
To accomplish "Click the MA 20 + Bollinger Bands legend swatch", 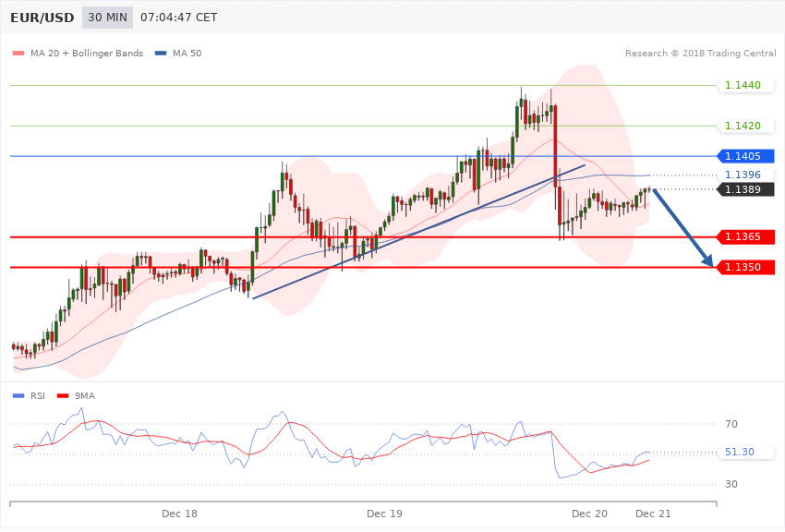I will (x=18, y=53).
